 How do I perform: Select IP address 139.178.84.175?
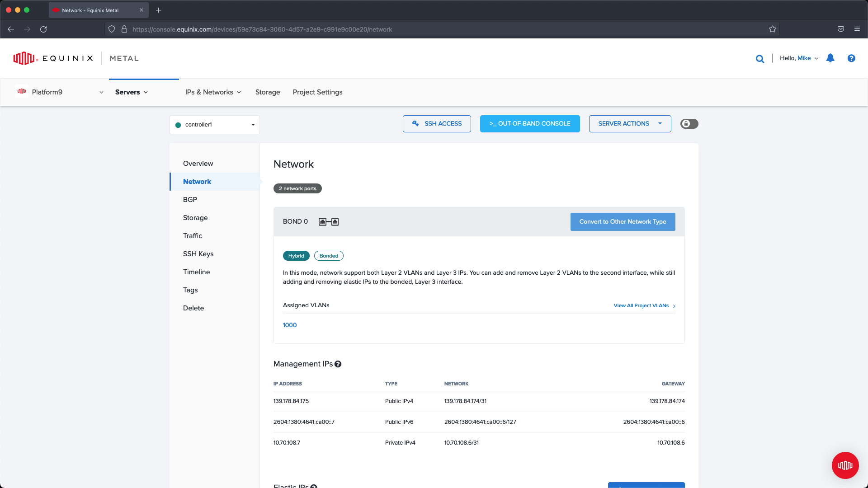(291, 401)
